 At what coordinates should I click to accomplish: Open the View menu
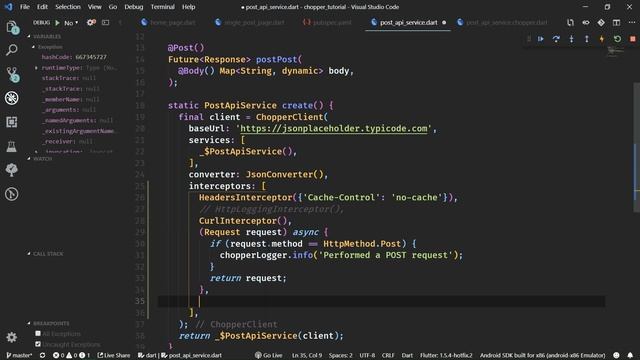click(x=94, y=7)
